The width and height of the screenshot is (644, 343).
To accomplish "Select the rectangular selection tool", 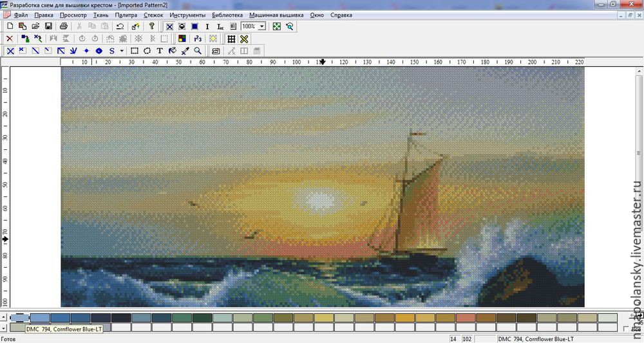I will click(135, 51).
